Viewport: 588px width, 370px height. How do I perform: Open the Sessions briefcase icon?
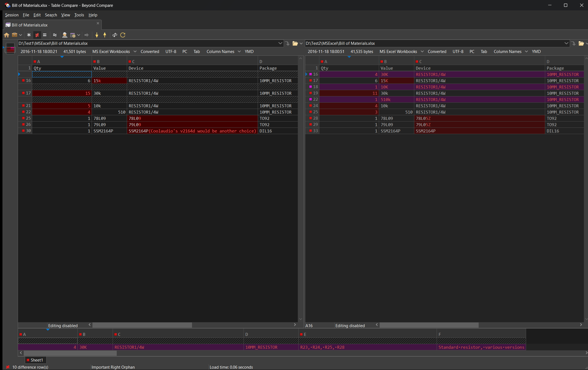click(14, 35)
